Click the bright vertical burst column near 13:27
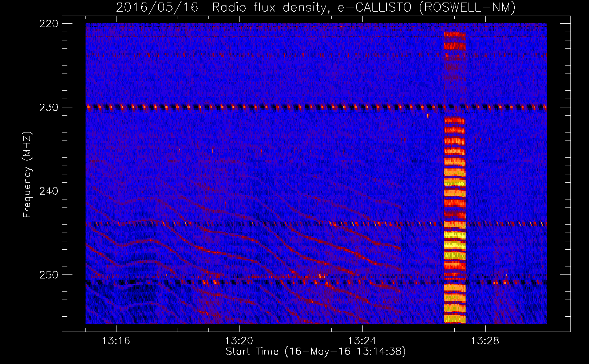This screenshot has height=364, width=589. pyautogui.click(x=455, y=178)
